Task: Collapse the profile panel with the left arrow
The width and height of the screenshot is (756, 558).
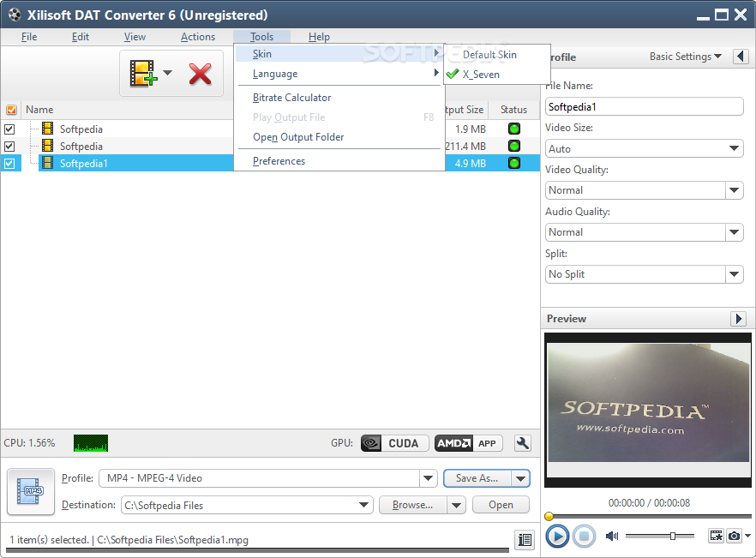Action: [741, 57]
